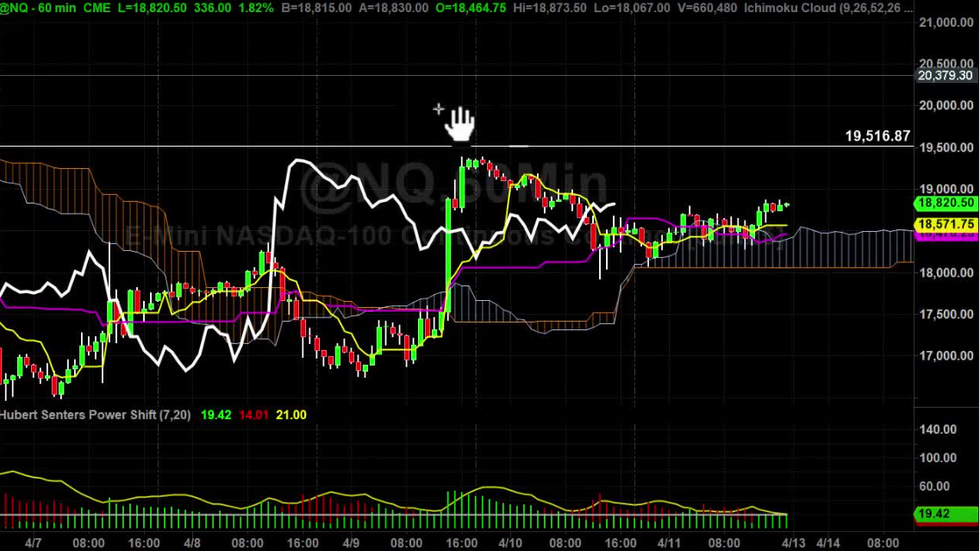
Task: Click the 4/13 date label on time axis
Action: coord(794,542)
